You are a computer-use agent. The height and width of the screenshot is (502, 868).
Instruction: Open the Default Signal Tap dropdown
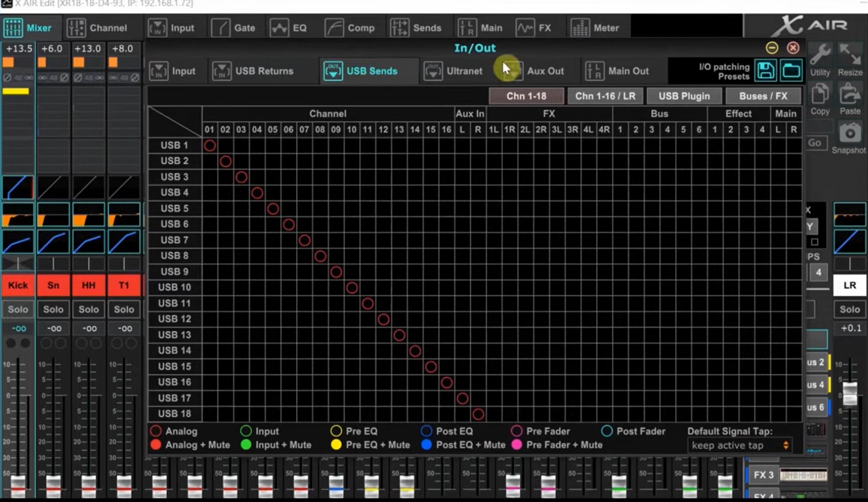pos(739,446)
